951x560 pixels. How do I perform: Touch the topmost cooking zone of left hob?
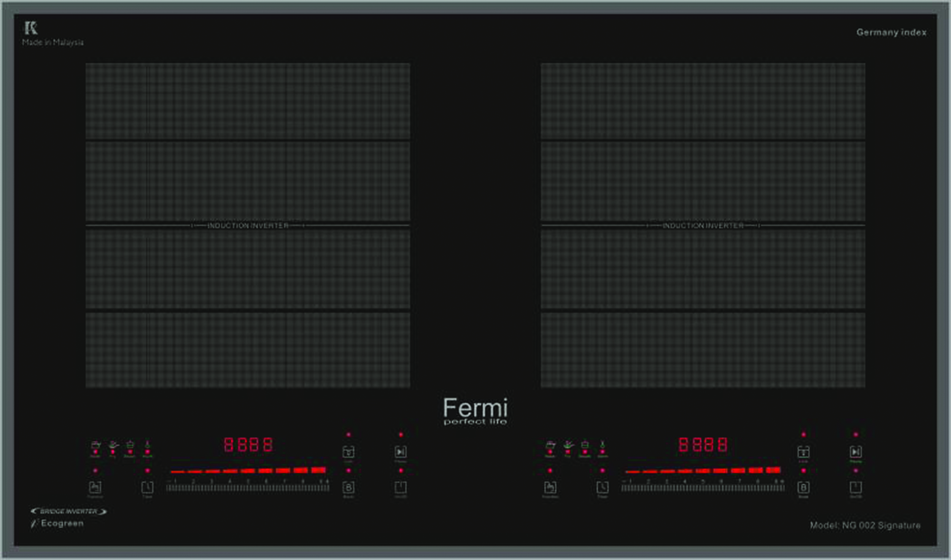pos(248,101)
